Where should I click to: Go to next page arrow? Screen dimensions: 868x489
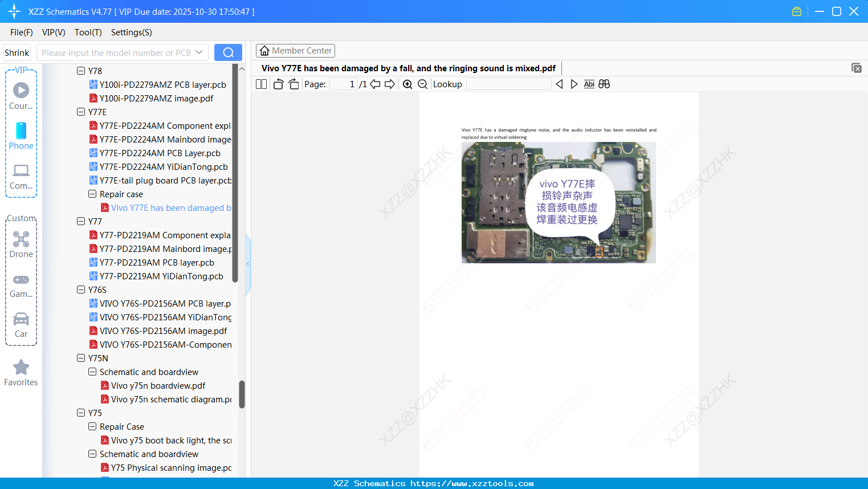click(390, 84)
